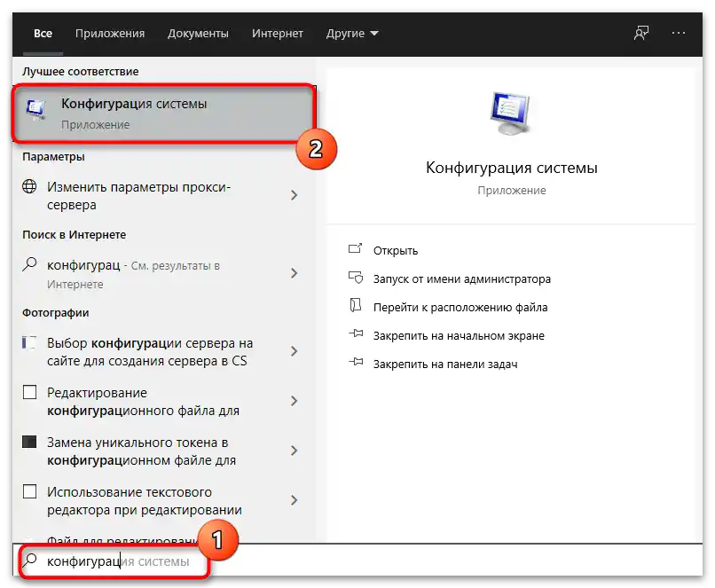This screenshot has width=715, height=588.
Task: Click System Configuration app icon in best match
Action: click(36, 110)
